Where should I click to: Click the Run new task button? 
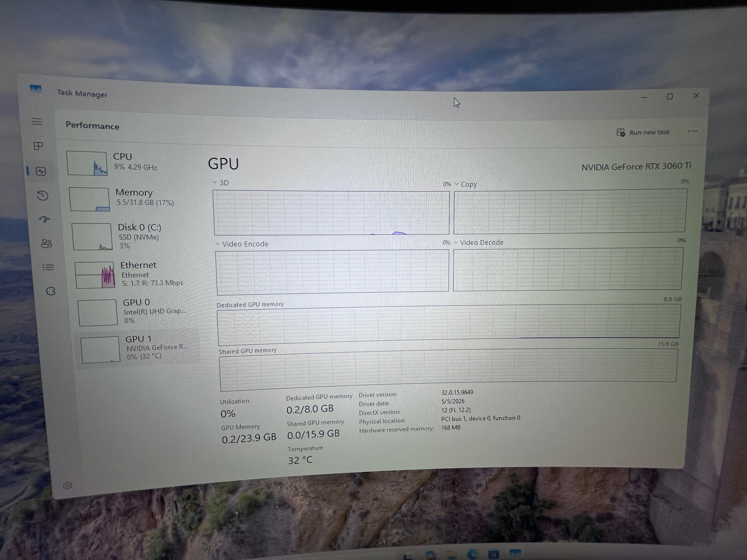point(643,132)
